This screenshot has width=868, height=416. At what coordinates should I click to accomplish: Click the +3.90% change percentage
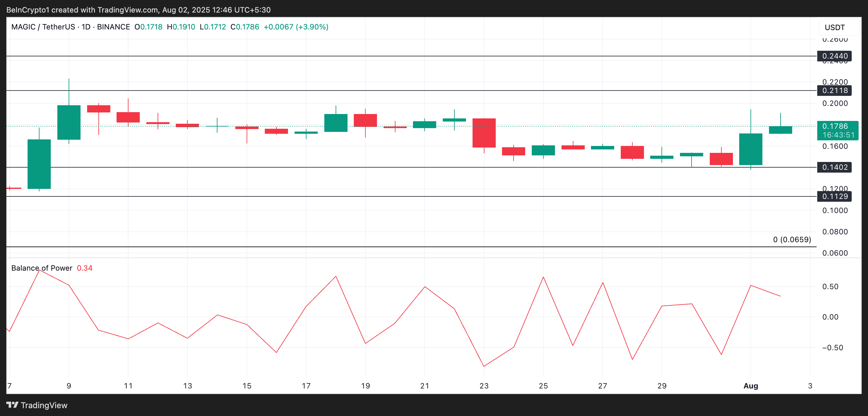(x=312, y=27)
